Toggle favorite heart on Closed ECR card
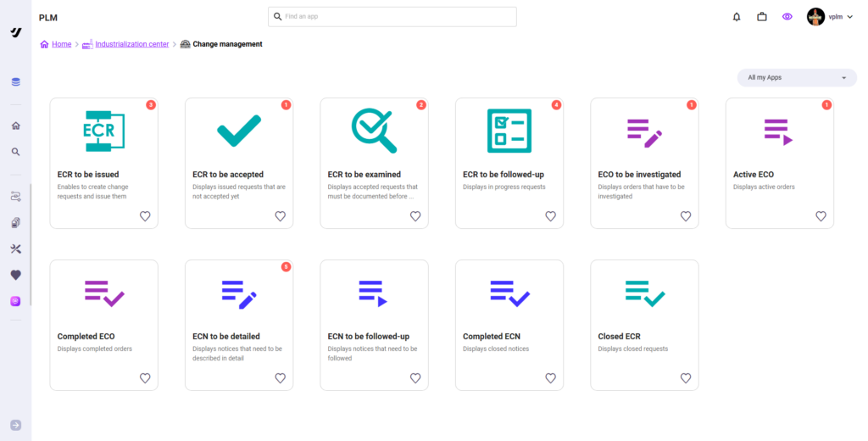 686,378
